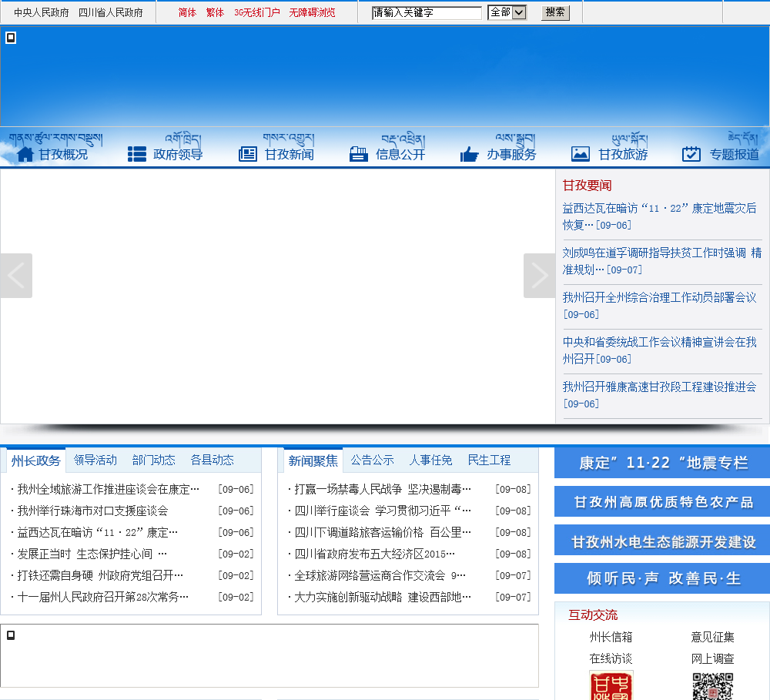This screenshot has width=770, height=700.
Task: Select the 各县动态 tab
Action: 213,461
